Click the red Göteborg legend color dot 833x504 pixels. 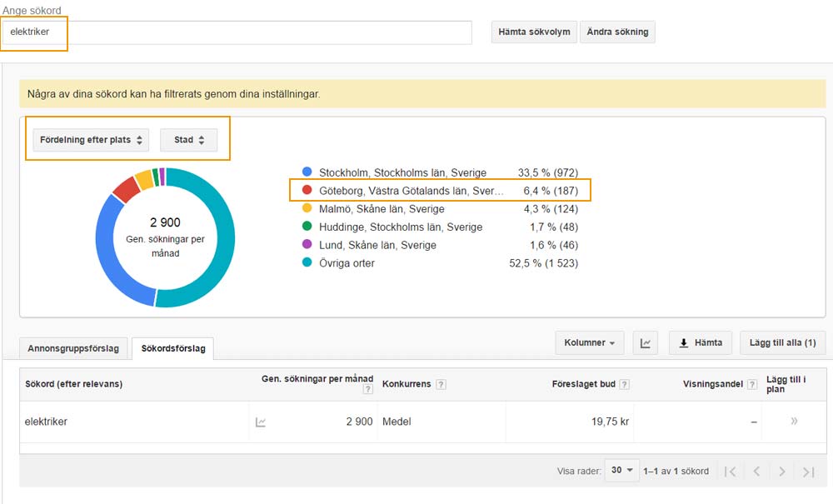click(x=307, y=190)
